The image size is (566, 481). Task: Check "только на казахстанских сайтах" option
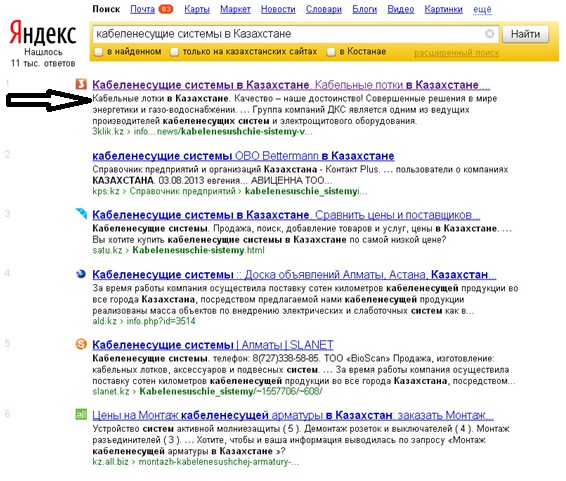174,52
